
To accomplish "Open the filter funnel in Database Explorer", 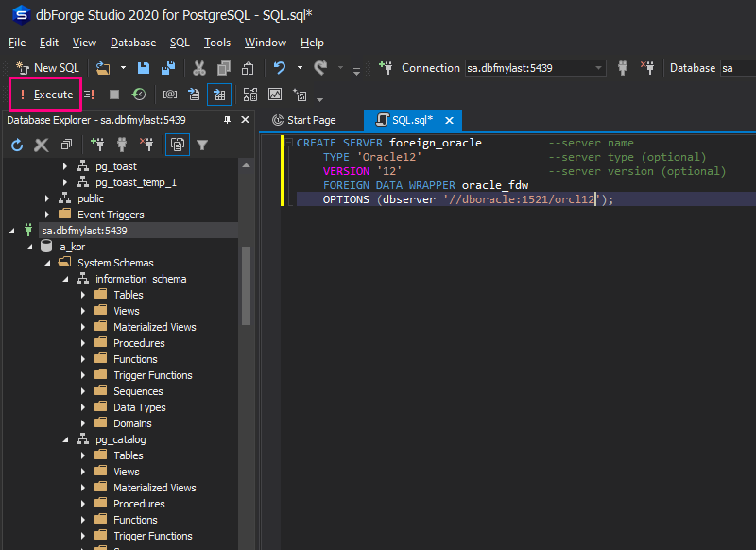I will pos(202,145).
